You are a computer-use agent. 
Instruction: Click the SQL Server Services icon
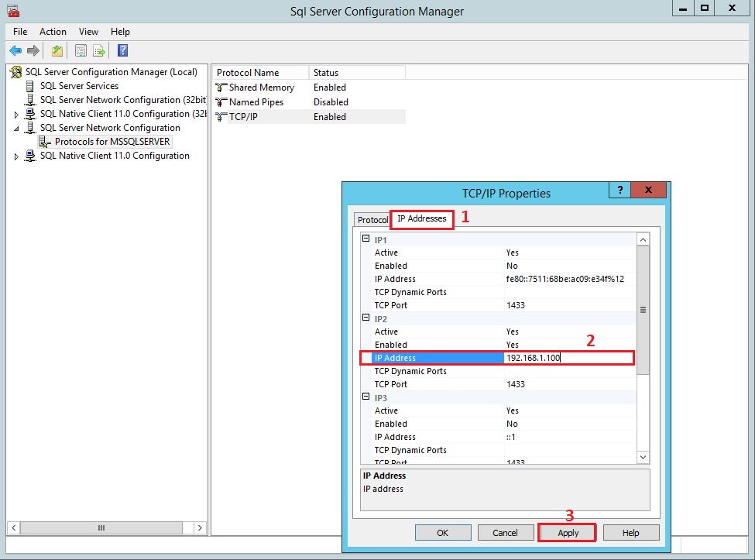point(30,86)
